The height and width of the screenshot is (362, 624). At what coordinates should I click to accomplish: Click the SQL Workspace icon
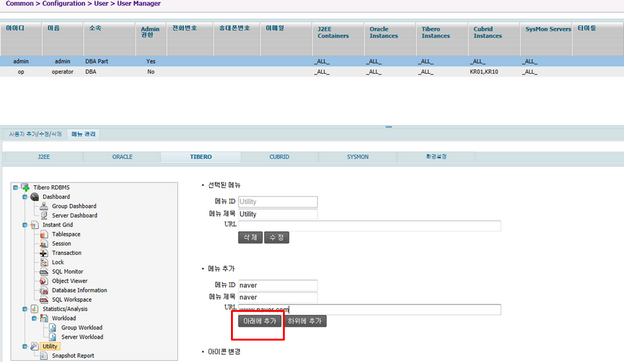44,300
